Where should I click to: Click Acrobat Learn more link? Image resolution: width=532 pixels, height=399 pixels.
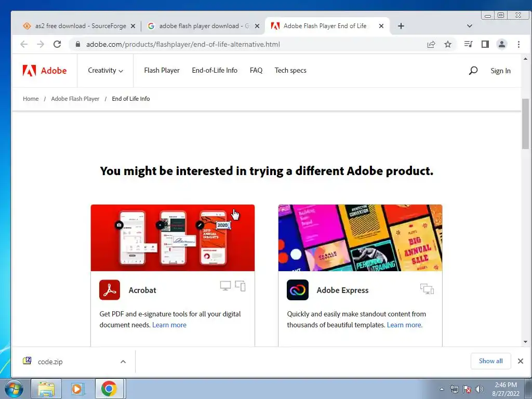pyautogui.click(x=169, y=325)
